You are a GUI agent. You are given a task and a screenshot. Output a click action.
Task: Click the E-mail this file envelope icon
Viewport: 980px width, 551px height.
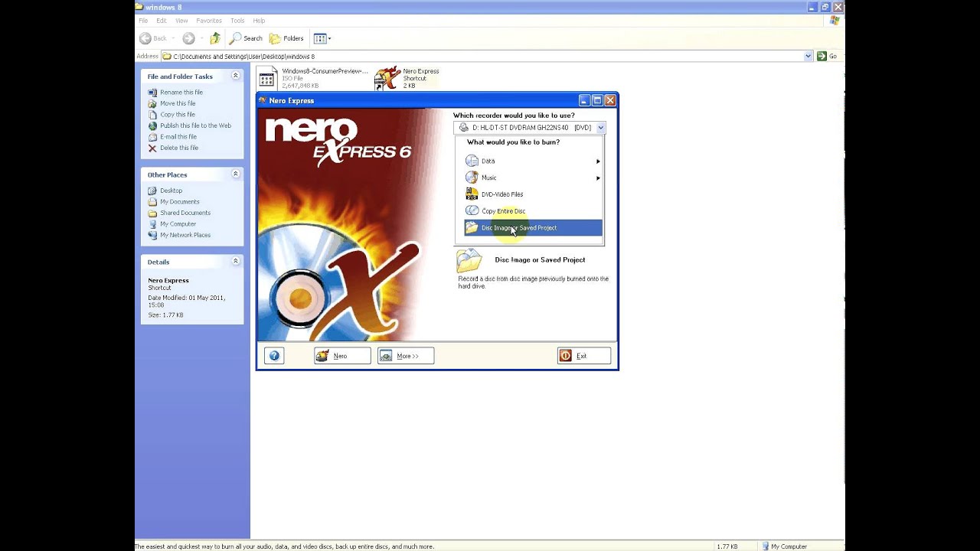152,136
